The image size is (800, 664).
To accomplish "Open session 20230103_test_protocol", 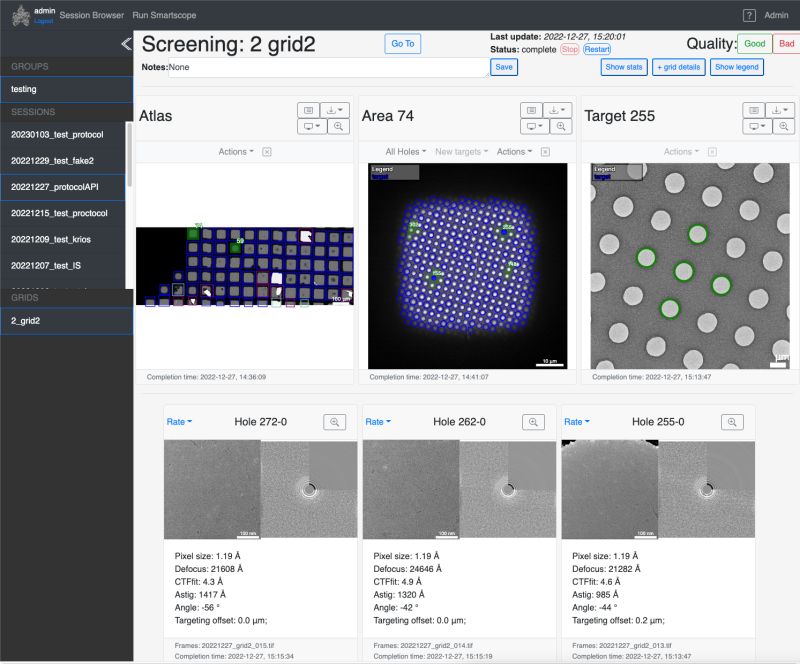I will click(63, 135).
